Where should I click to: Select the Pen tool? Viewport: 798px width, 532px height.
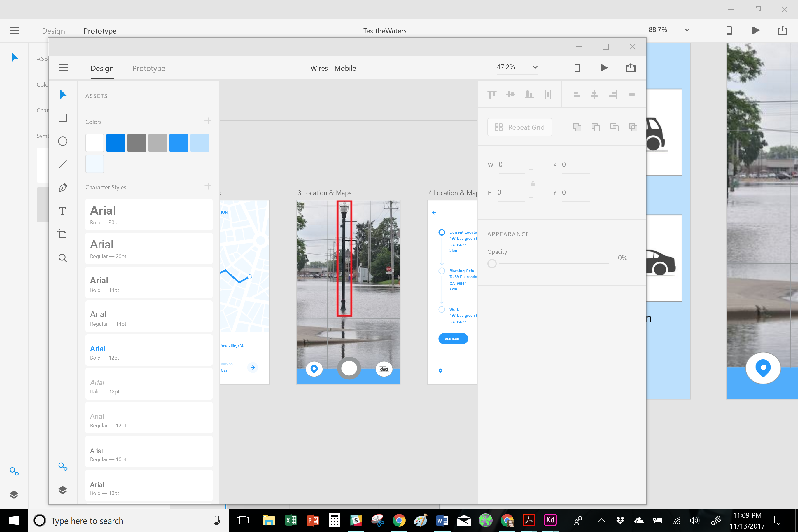(x=63, y=188)
